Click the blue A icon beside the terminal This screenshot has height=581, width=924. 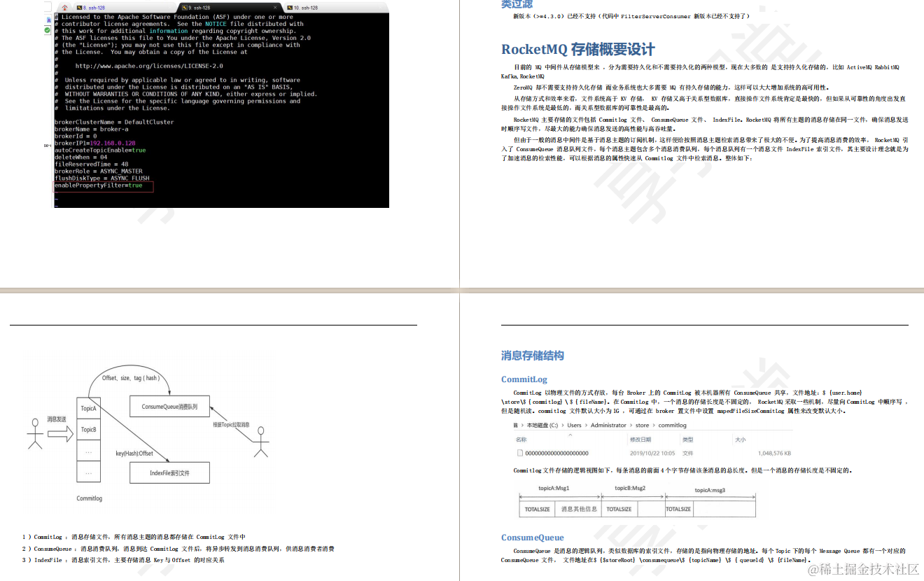(x=48, y=20)
